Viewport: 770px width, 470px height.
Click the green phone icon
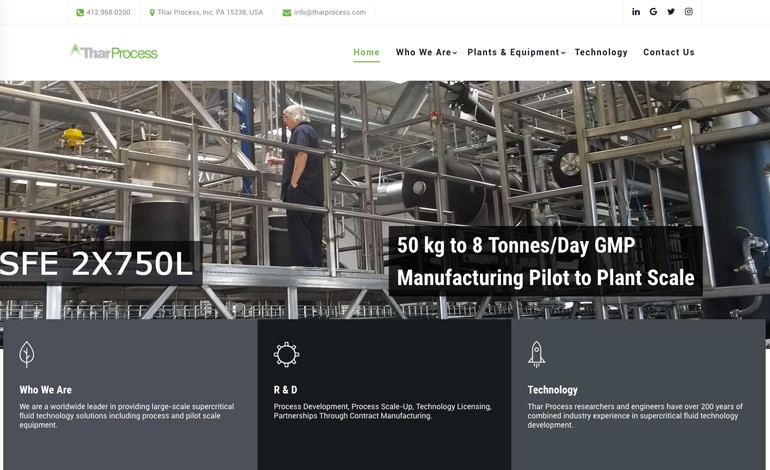(80, 12)
